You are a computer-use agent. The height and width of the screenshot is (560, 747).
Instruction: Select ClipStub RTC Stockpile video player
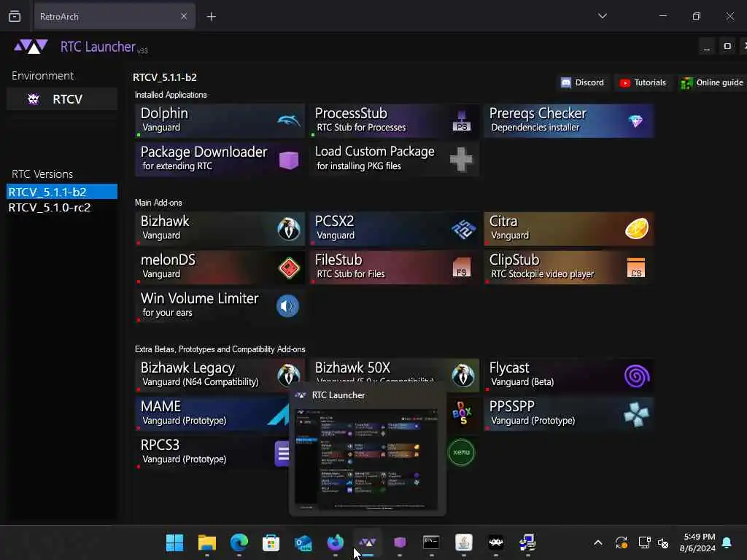tap(569, 268)
